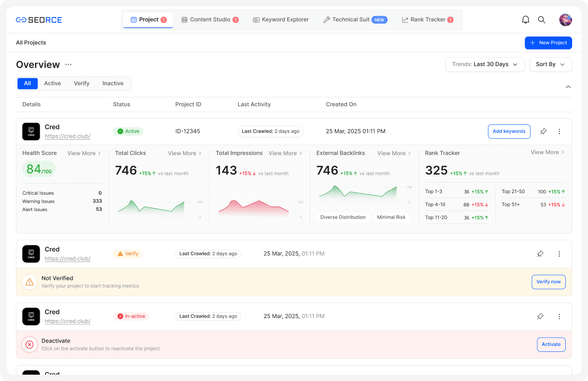588x381 pixels.
Task: Collapse the expanded Cred project row
Action: pyautogui.click(x=568, y=86)
